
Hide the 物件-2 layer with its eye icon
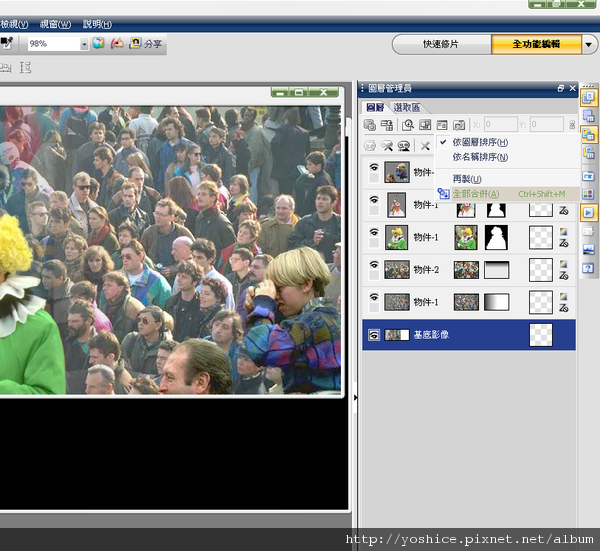[374, 265]
